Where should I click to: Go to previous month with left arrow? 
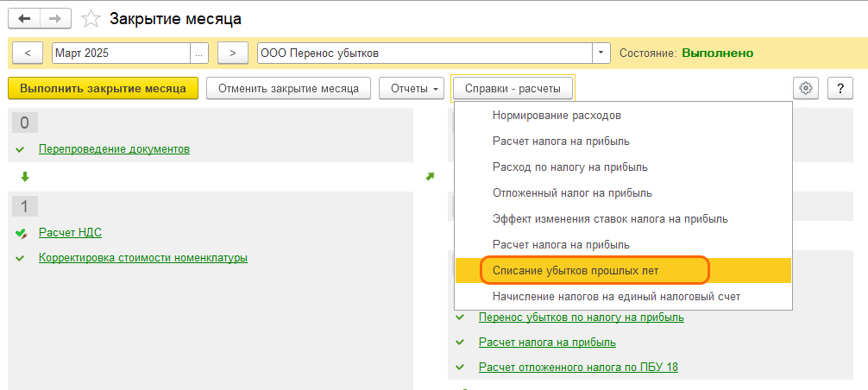(28, 53)
